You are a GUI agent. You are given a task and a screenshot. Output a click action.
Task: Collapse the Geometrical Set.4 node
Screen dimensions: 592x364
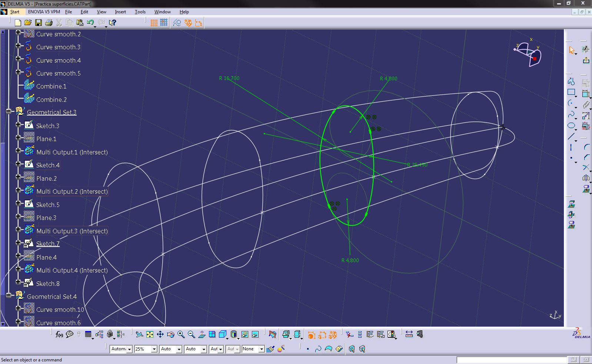(x=9, y=295)
